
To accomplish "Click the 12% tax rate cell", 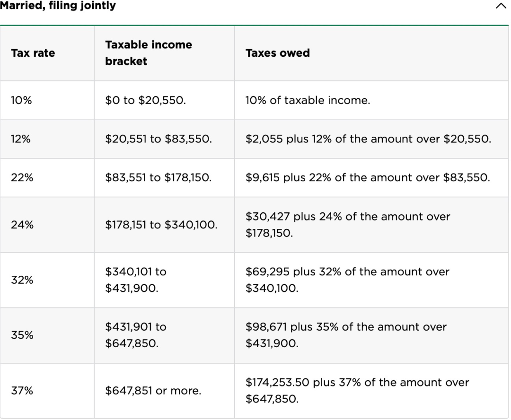I will click(21, 139).
